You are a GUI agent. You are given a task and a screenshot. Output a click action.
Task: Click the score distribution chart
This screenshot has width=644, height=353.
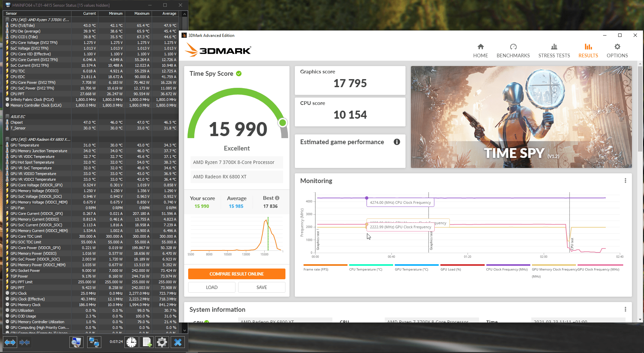pos(237,236)
